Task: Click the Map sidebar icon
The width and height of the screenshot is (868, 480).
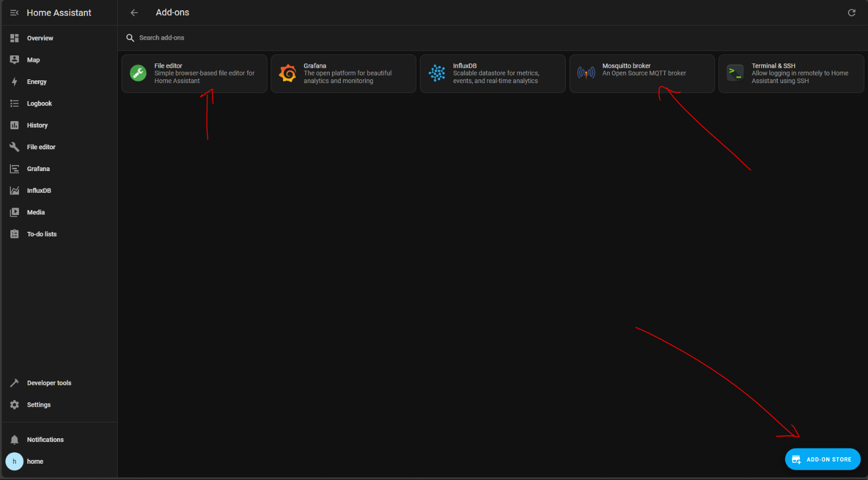Action: (15, 60)
